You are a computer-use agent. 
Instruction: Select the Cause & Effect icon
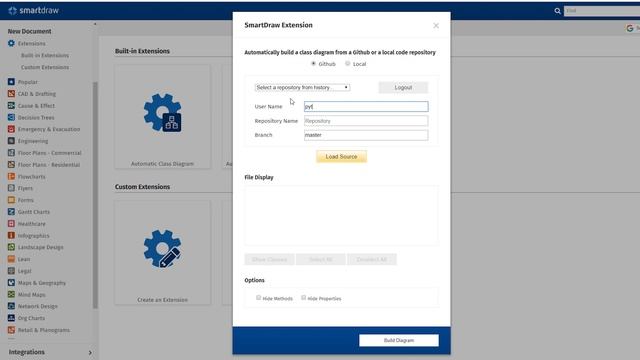11,105
